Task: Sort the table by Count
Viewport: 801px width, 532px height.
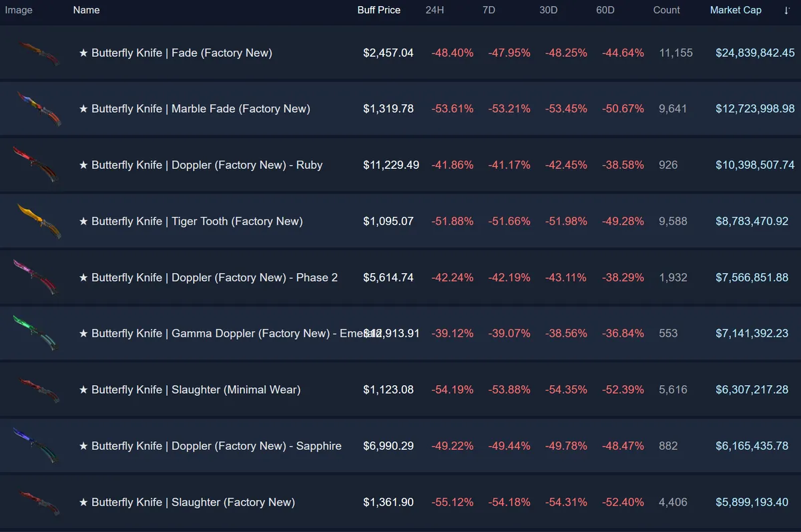Action: (666, 11)
